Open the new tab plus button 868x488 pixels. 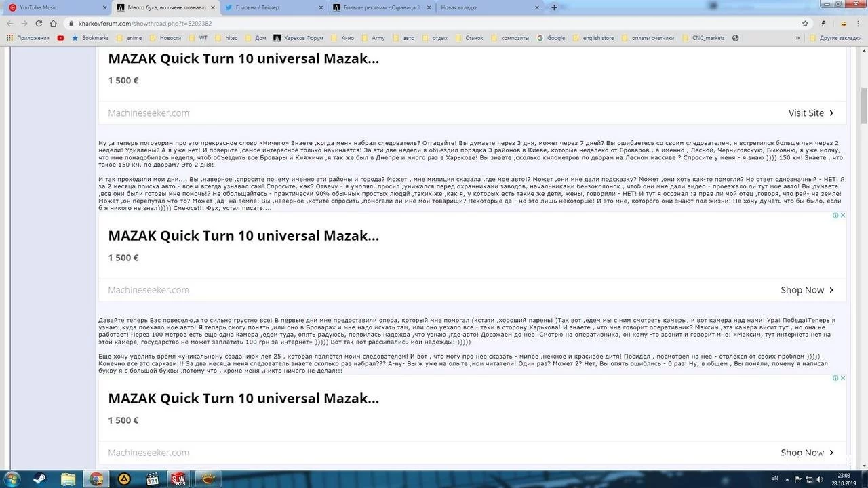click(x=554, y=7)
